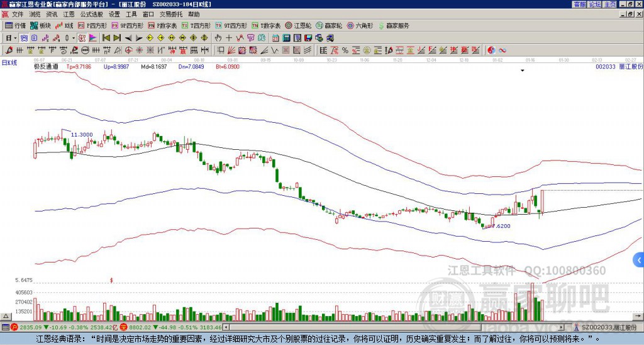Screen dimensions: 644x345
Task: Click the gold coin percentage icon
Action: [366, 50]
